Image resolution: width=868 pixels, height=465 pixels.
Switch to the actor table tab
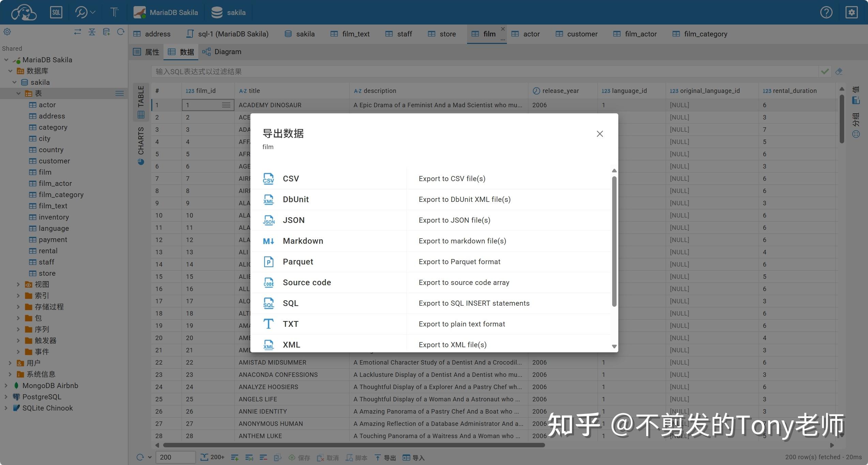pyautogui.click(x=531, y=34)
